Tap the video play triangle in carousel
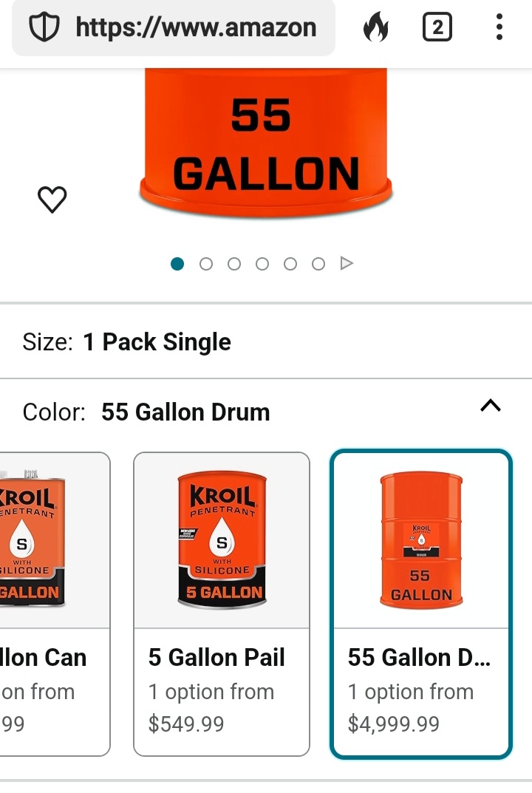Viewport: 532px width, 793px height. coord(347,263)
